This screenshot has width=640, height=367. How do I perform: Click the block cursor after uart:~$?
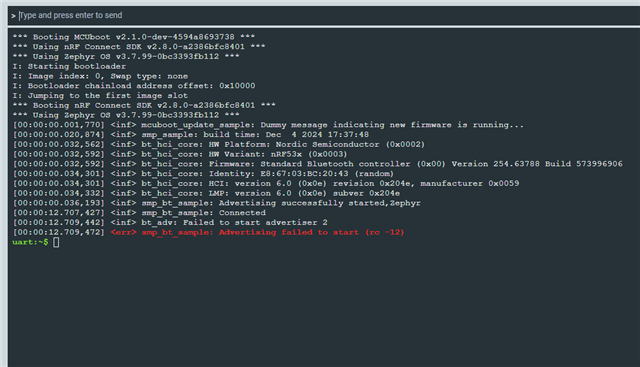56,242
